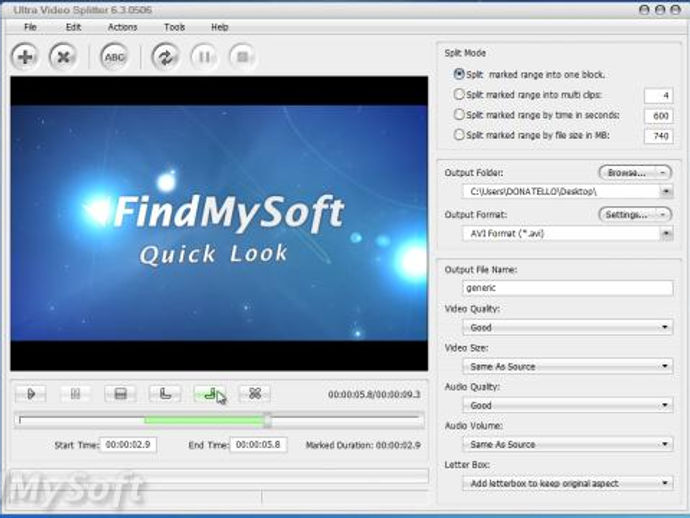Open the Audio Quality dropdown

pyautogui.click(x=568, y=405)
